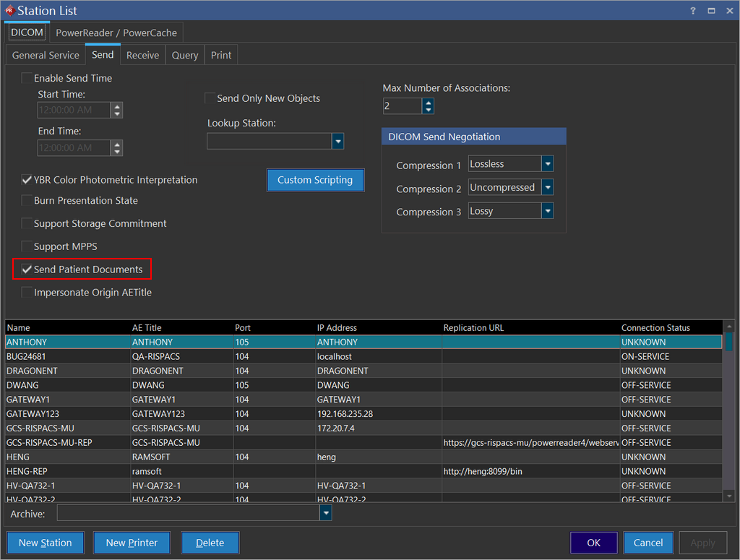Viewport: 740px width, 560px height.
Task: Click the New Station button
Action: coord(46,543)
